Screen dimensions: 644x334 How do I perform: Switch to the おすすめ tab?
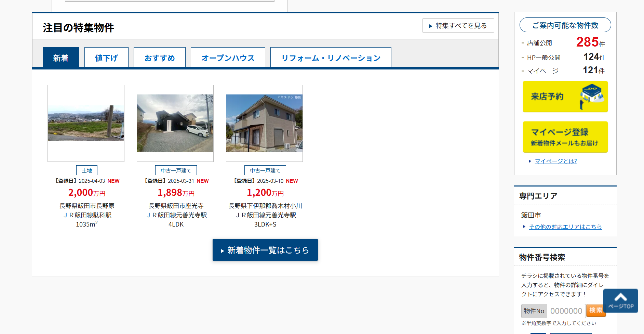click(x=160, y=57)
